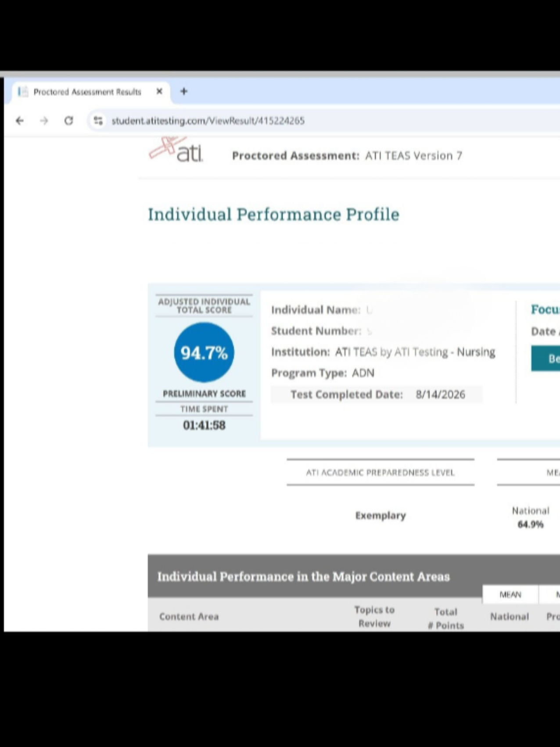Click the National column header under MEAN
Viewport: 560px width, 747px height.
[510, 617]
